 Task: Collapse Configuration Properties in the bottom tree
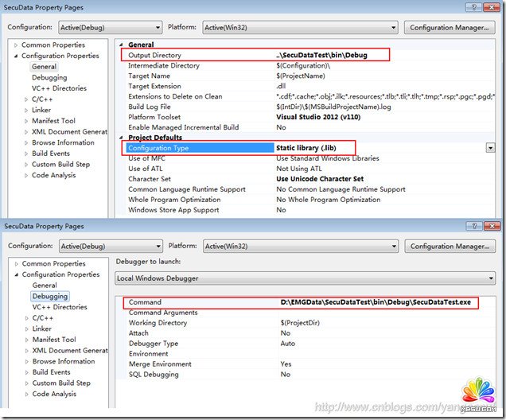point(16,274)
